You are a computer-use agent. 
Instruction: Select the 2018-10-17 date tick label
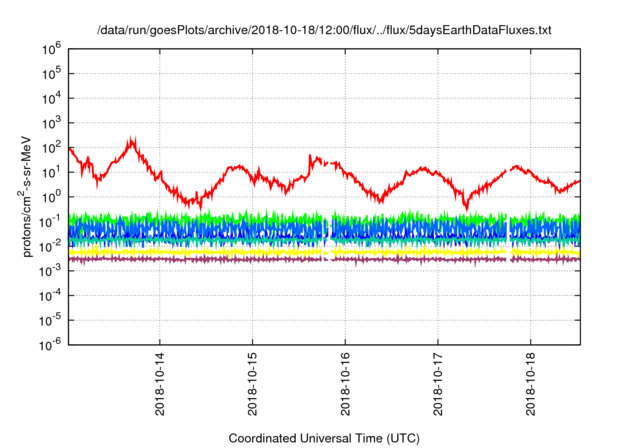tap(438, 384)
